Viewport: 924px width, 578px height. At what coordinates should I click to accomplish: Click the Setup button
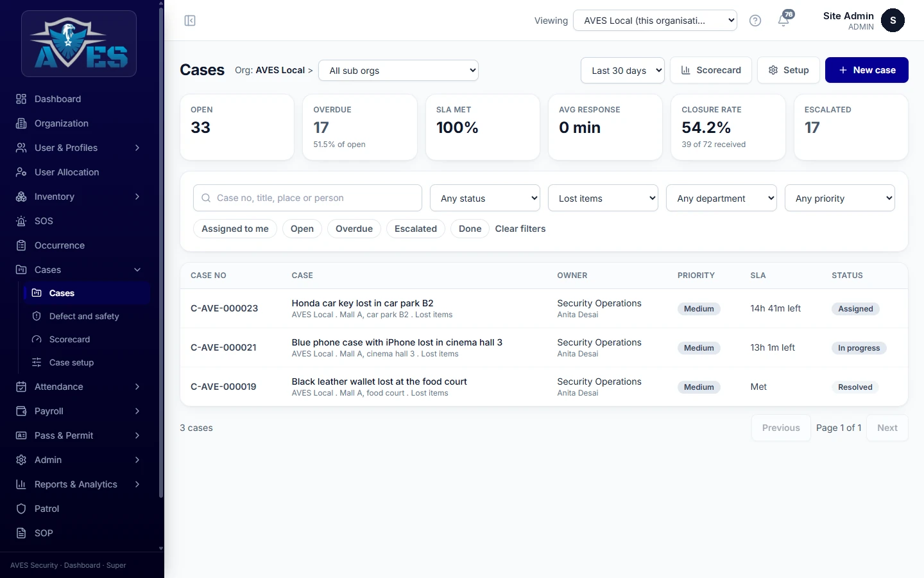click(789, 70)
